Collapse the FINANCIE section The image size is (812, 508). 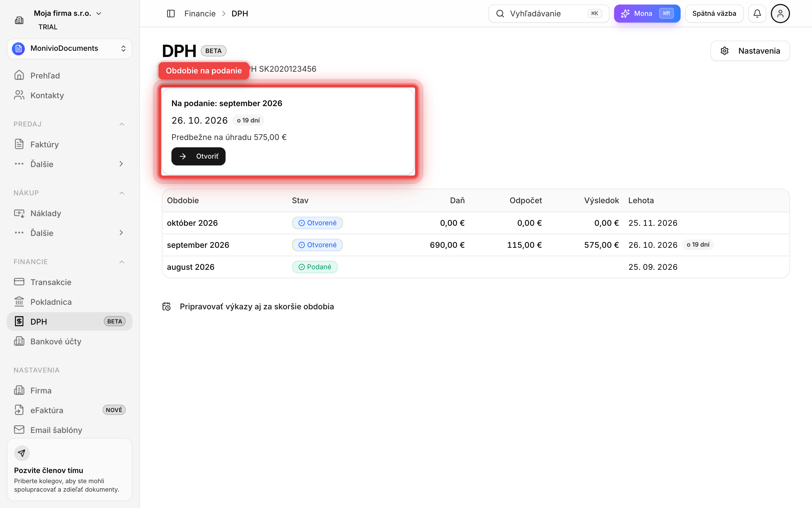122,262
